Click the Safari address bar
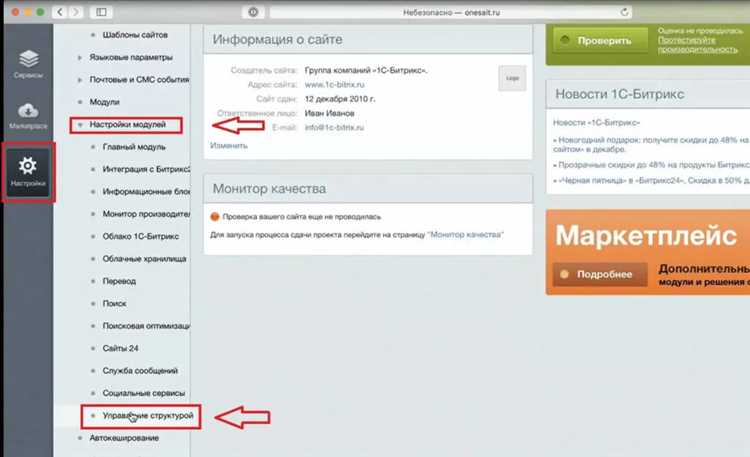The width and height of the screenshot is (750, 457). (x=451, y=12)
